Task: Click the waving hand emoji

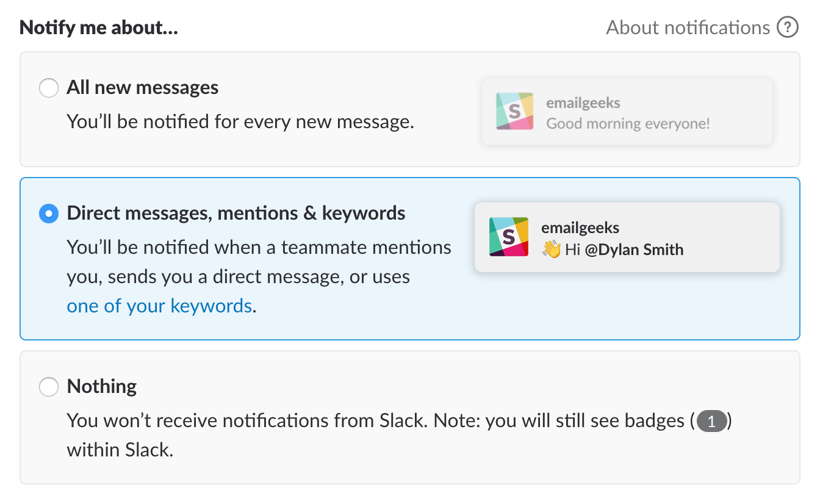Action: 551,249
